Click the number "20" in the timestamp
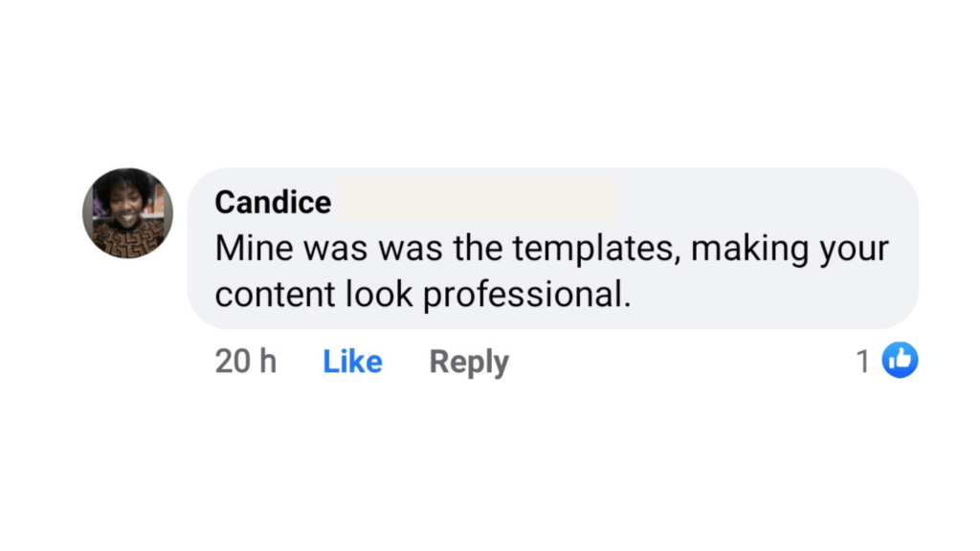The width and height of the screenshot is (980, 551). point(233,362)
